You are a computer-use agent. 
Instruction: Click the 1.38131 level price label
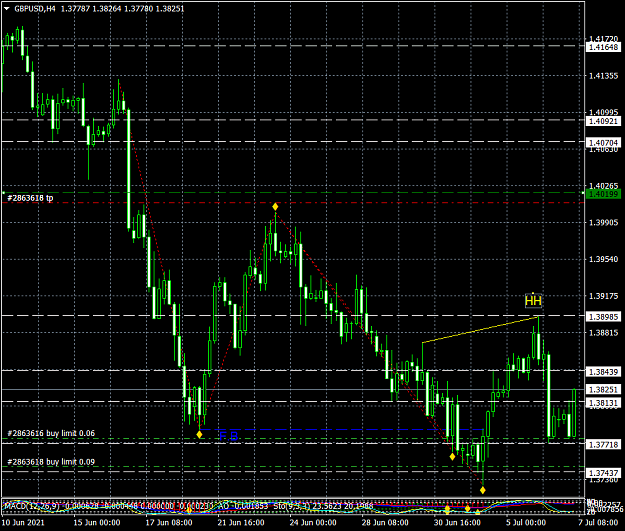[x=603, y=403]
